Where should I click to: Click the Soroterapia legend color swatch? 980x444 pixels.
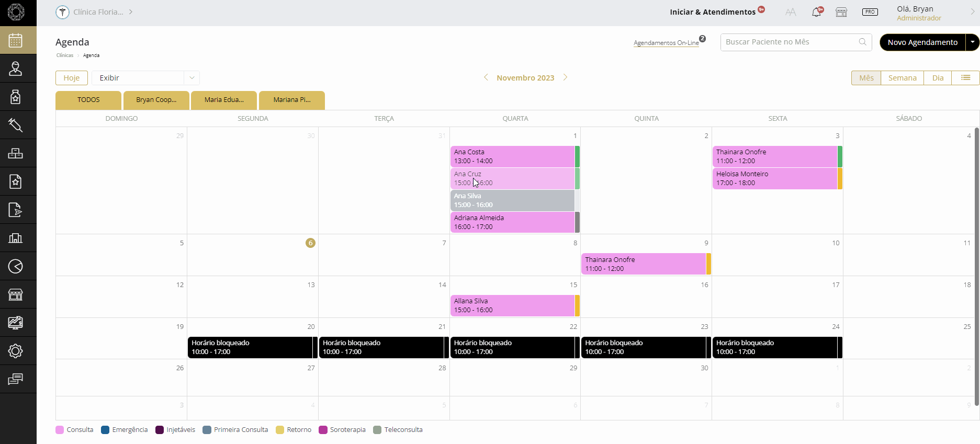(x=323, y=430)
